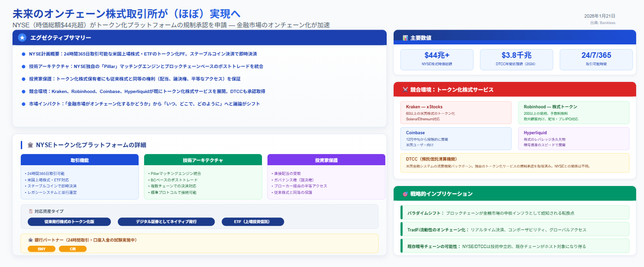
Task: Open the Hyperliquid card
Action: (573, 138)
